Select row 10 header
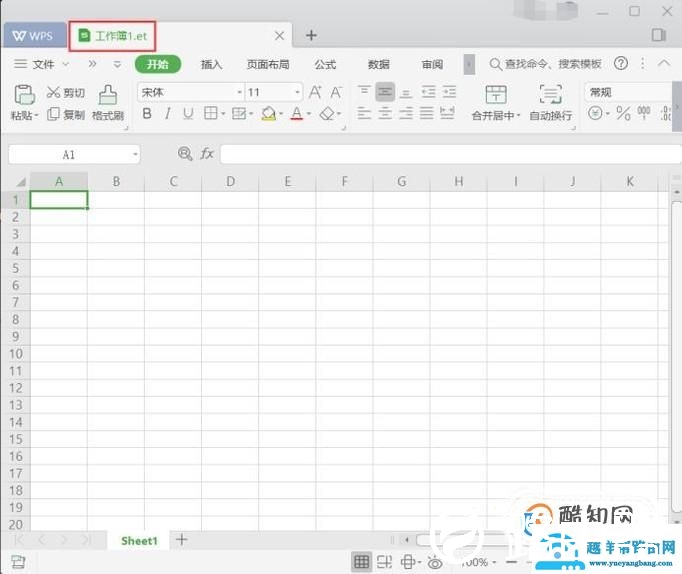 click(16, 354)
